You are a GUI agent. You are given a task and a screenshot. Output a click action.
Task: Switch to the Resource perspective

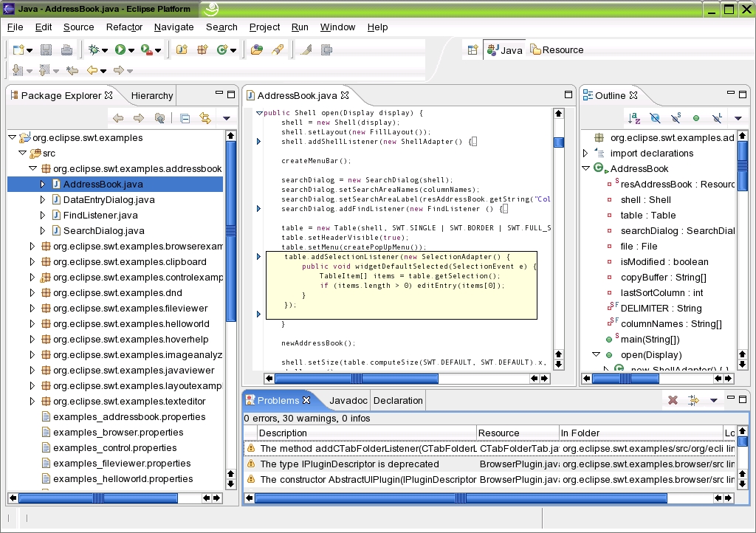[x=557, y=50]
